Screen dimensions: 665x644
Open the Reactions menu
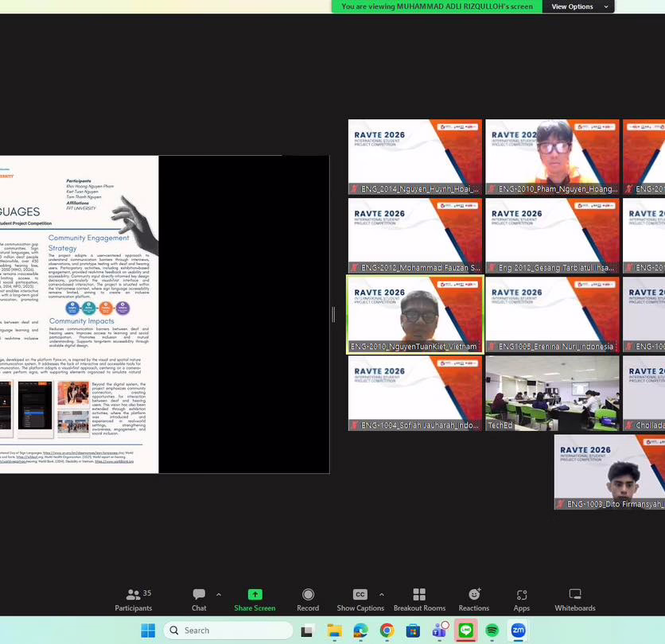[x=474, y=600]
